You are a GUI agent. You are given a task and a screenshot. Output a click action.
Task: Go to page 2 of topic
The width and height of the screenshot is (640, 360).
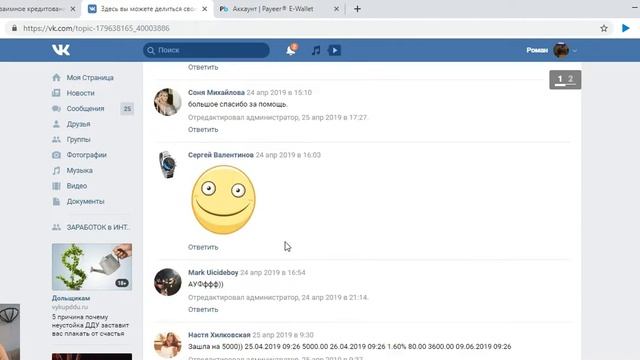pyautogui.click(x=571, y=79)
